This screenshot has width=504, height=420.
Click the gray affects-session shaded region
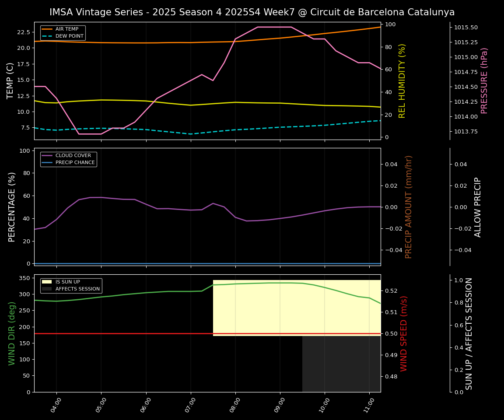[341, 364]
